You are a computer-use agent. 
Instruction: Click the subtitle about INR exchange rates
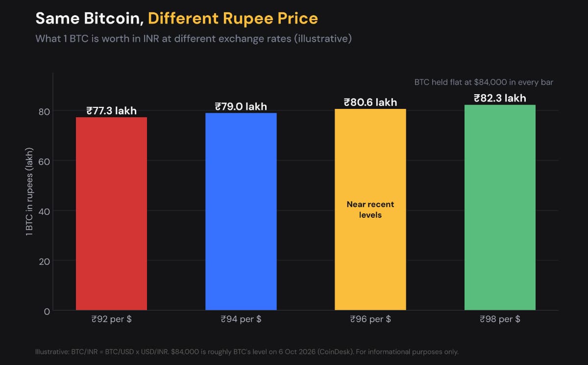(194, 38)
